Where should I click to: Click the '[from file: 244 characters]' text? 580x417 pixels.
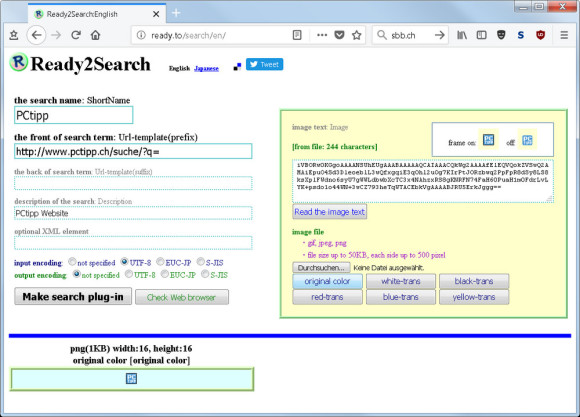[334, 147]
